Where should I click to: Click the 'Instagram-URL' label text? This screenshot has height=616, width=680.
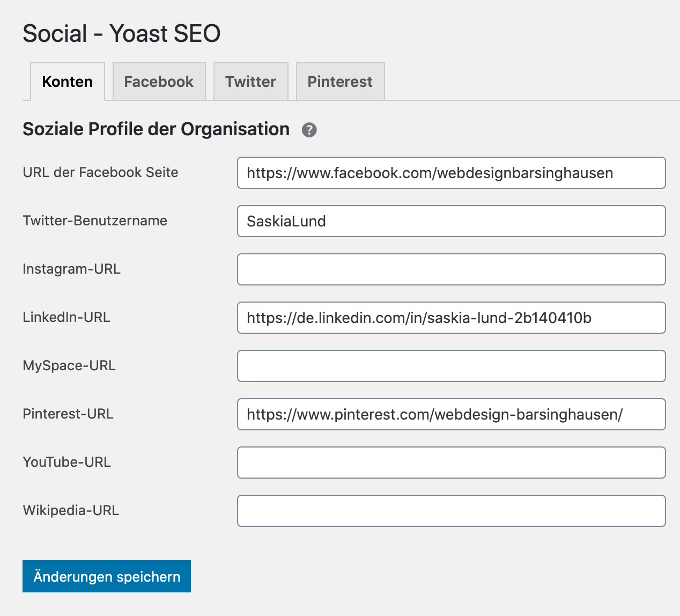(71, 269)
